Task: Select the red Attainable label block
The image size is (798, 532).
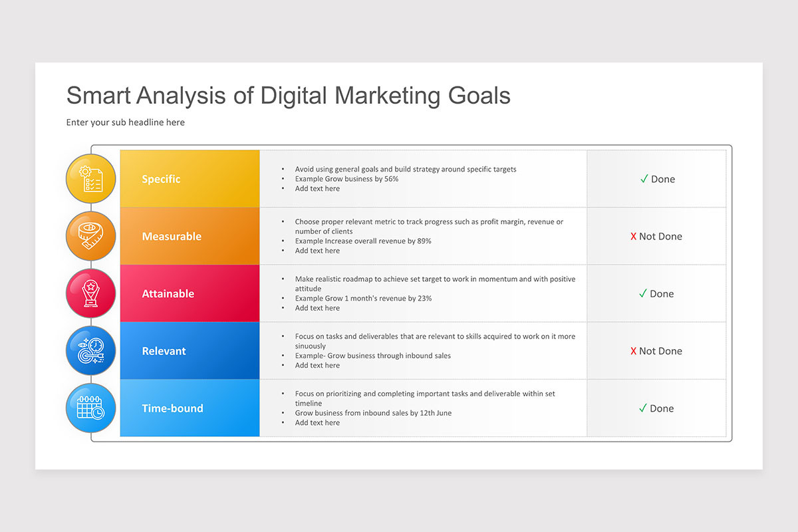Action: [190, 293]
